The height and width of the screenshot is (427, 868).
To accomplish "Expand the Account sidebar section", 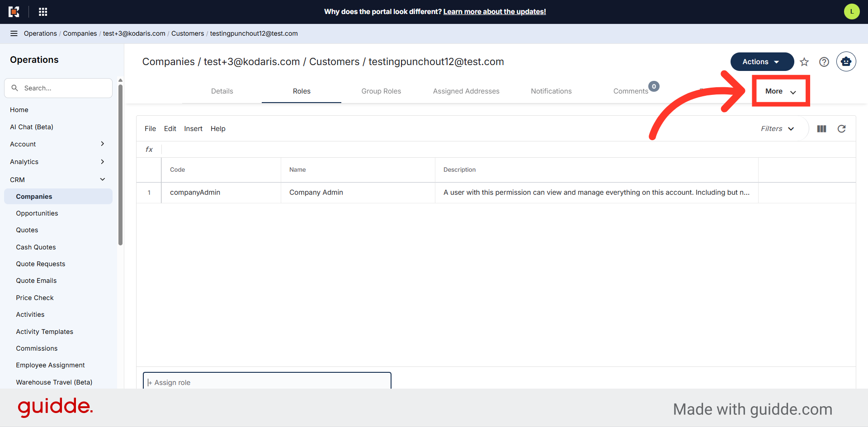I will point(58,144).
